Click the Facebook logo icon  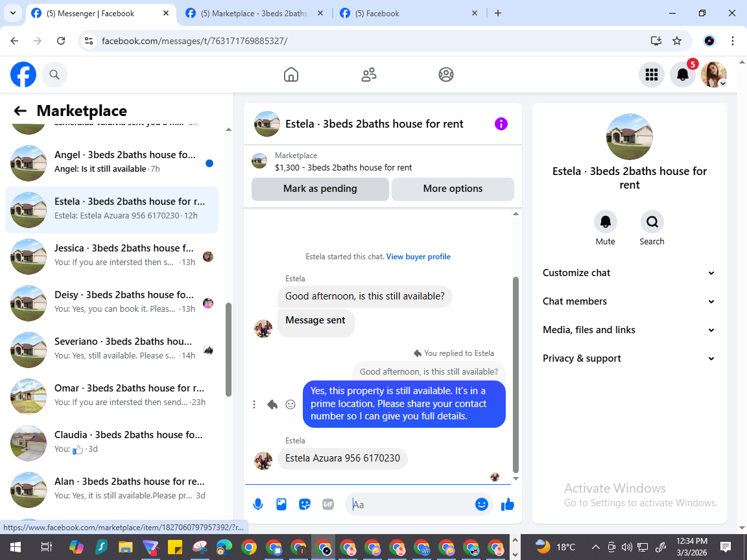23,75
